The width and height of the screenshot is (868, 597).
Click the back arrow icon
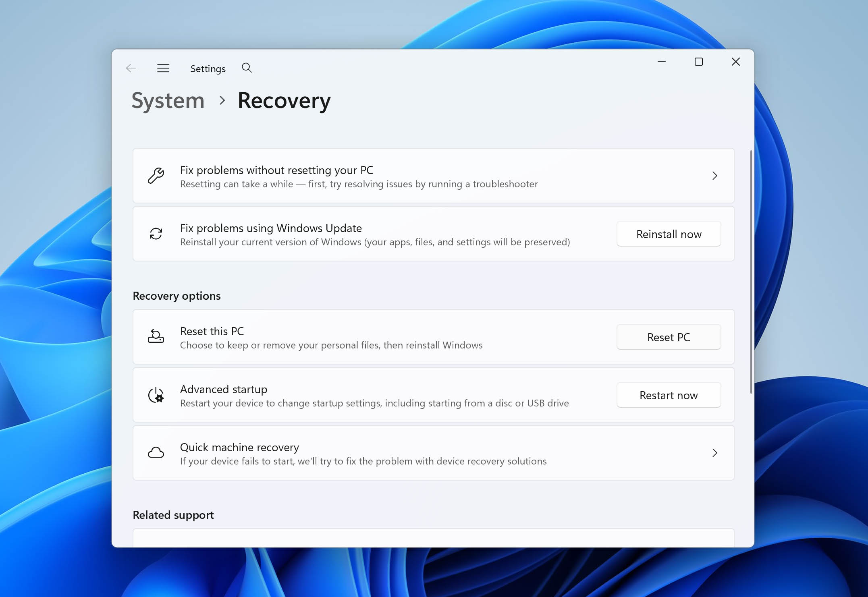click(x=131, y=68)
